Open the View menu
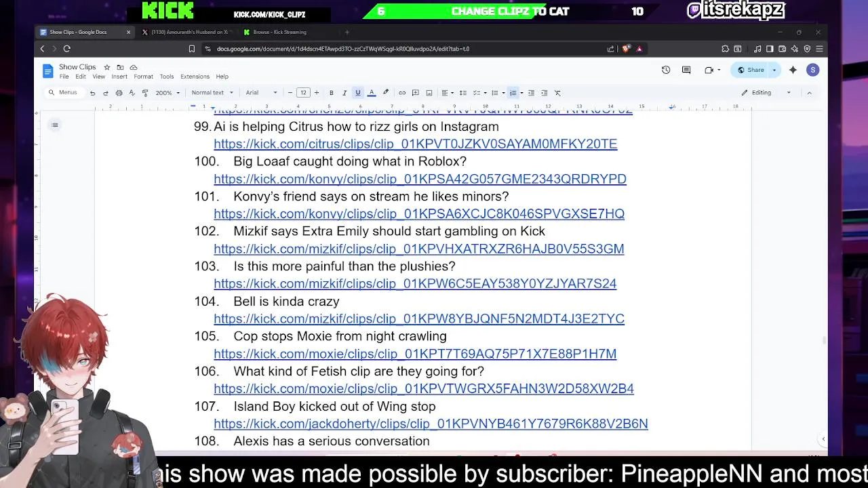Screen dimensions: 868x488 [x=98, y=77]
